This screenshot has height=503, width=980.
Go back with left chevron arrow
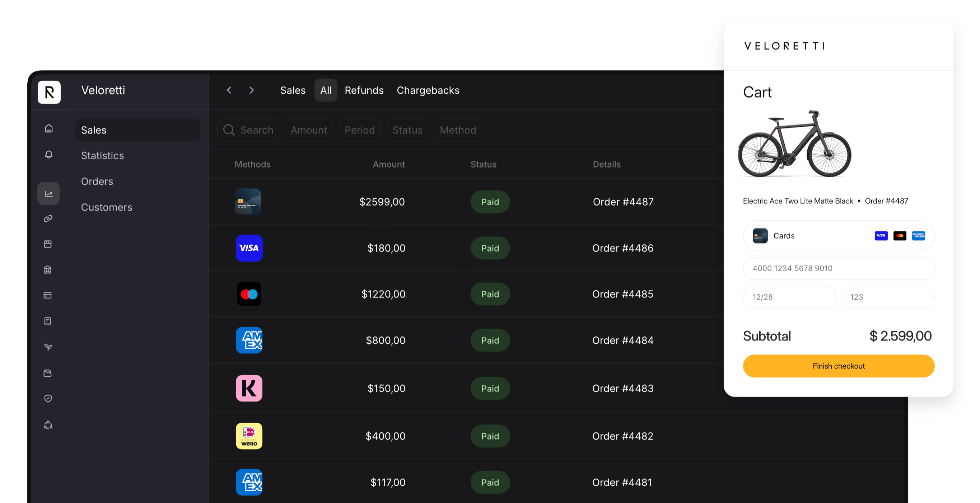(229, 90)
